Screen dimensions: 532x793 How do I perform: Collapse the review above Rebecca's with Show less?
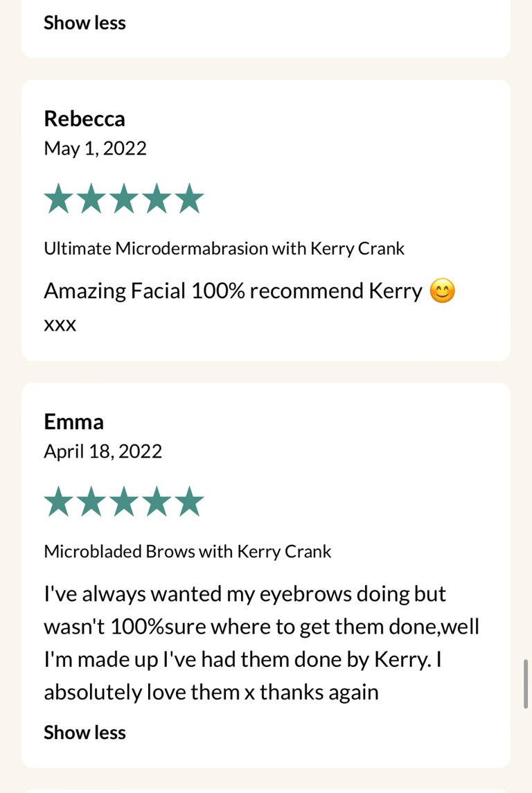tap(85, 23)
